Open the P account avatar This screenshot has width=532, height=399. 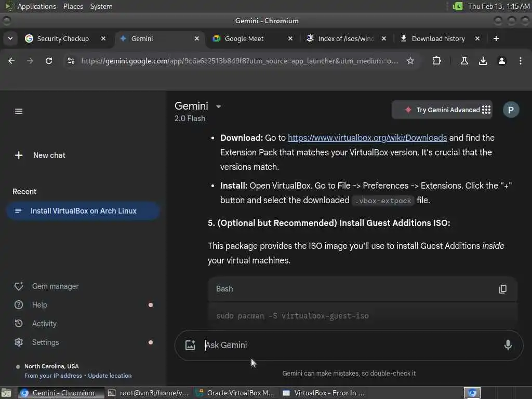(x=511, y=110)
